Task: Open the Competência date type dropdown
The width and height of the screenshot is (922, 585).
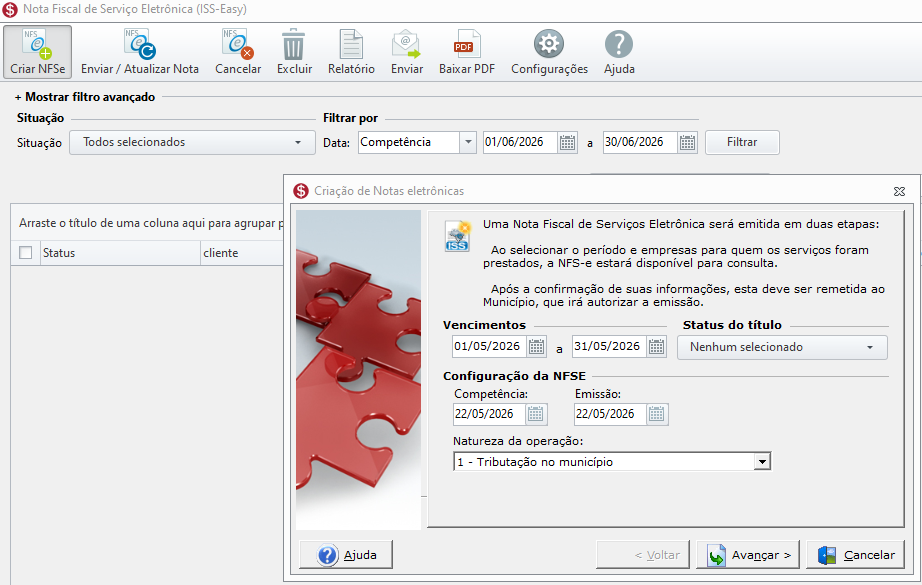Action: (x=417, y=142)
